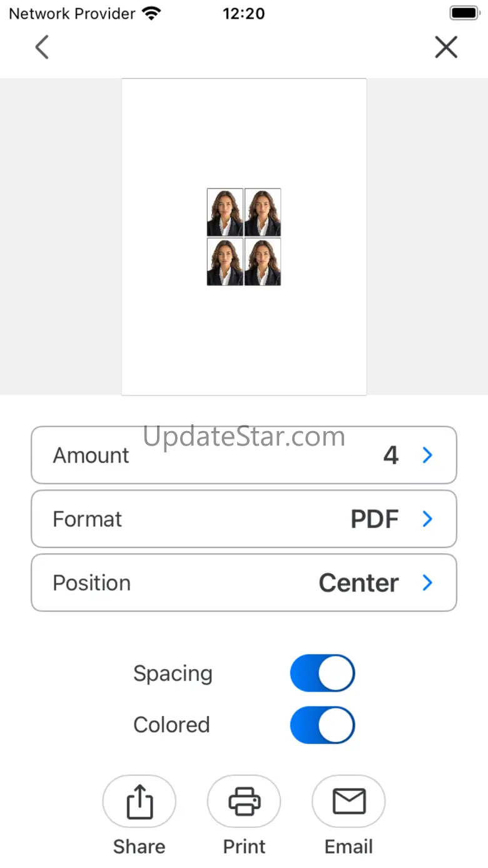The height and width of the screenshot is (868, 488).
Task: Close the print preview screen
Action: pos(446,47)
